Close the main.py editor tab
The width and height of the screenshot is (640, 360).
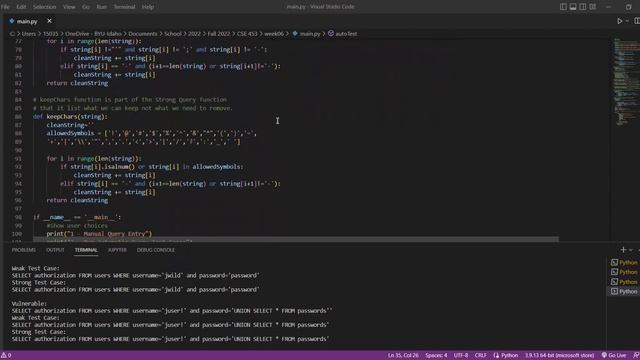49,21
